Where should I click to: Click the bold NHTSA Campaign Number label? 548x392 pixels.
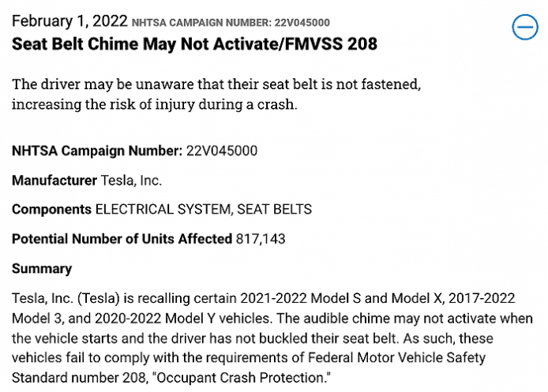97,150
